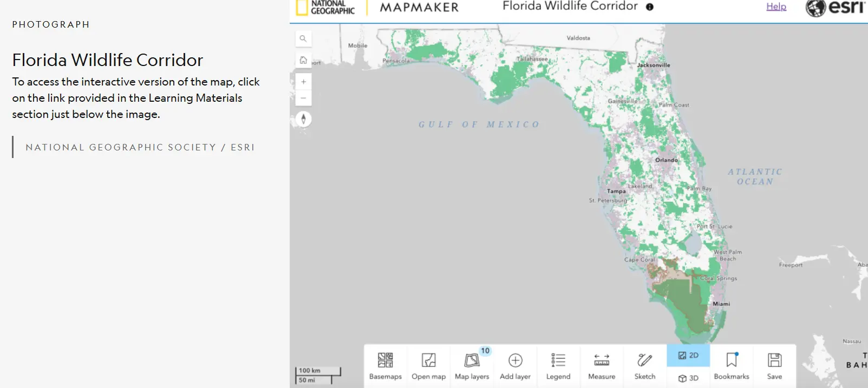The height and width of the screenshot is (388, 868).
Task: Open the map search tool
Action: tap(303, 38)
